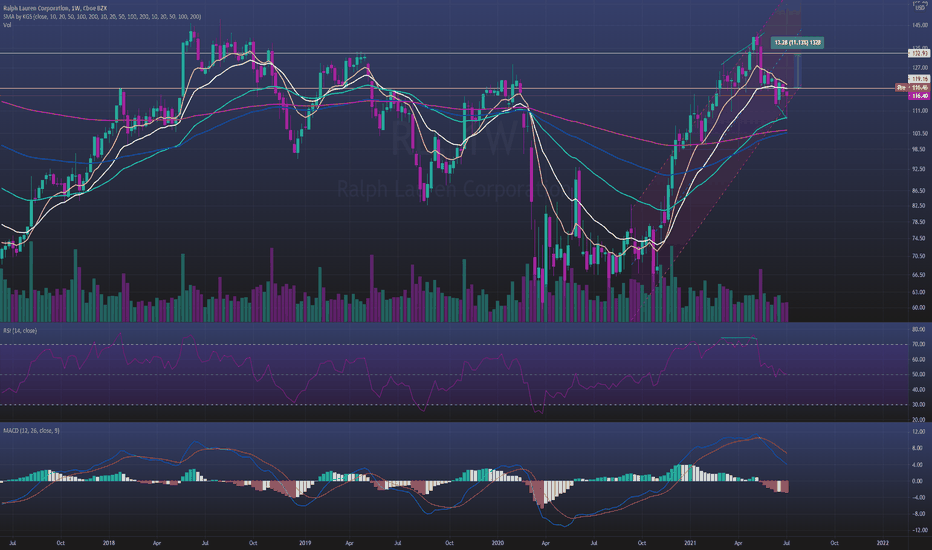Click the 78.50 price axis tick

920,222
